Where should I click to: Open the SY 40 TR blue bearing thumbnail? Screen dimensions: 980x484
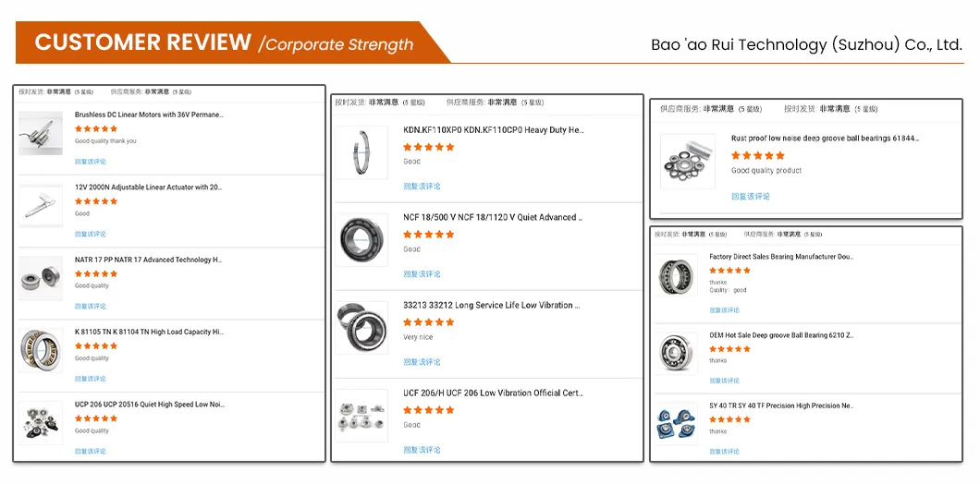[x=678, y=425]
